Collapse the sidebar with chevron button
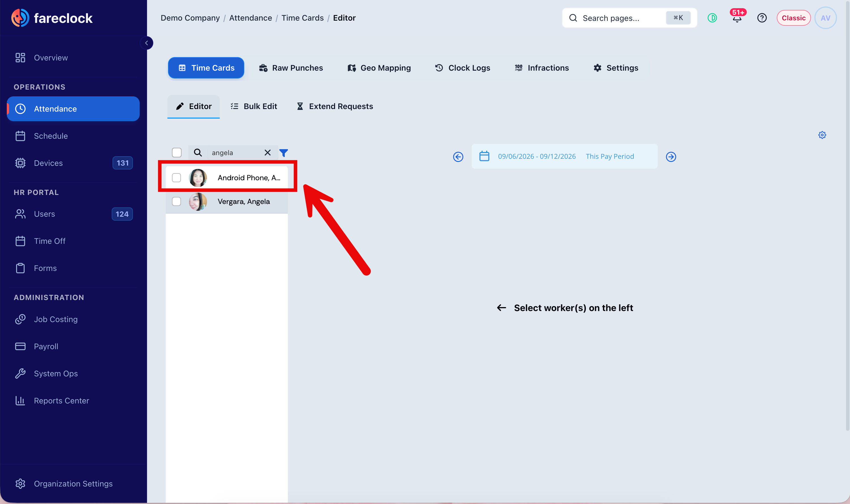 [146, 43]
